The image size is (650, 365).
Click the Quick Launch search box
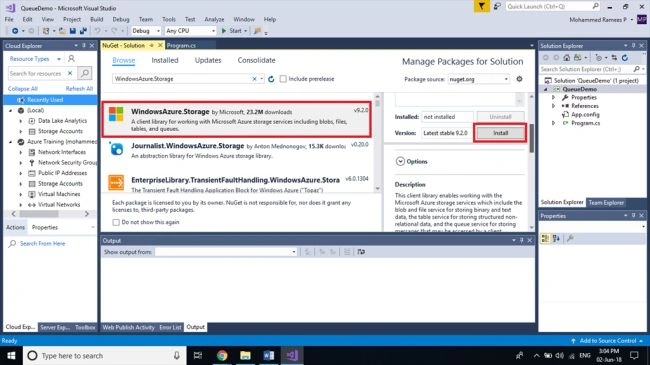point(553,6)
